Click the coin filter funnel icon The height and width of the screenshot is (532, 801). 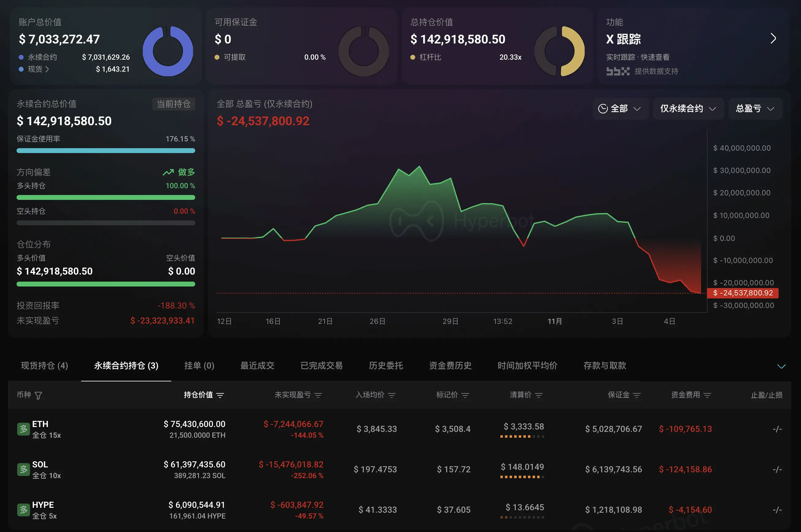(38, 395)
